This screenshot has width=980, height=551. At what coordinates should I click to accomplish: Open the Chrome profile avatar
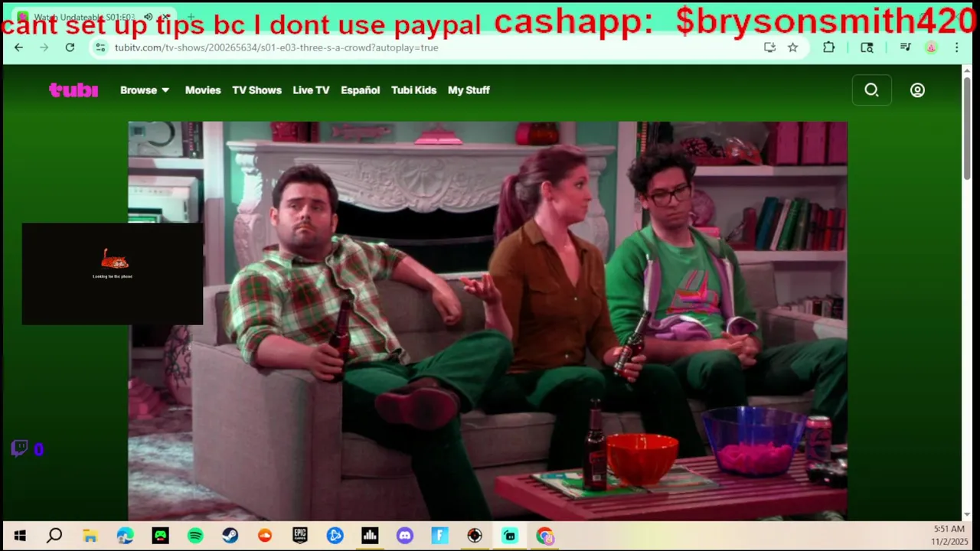(931, 47)
